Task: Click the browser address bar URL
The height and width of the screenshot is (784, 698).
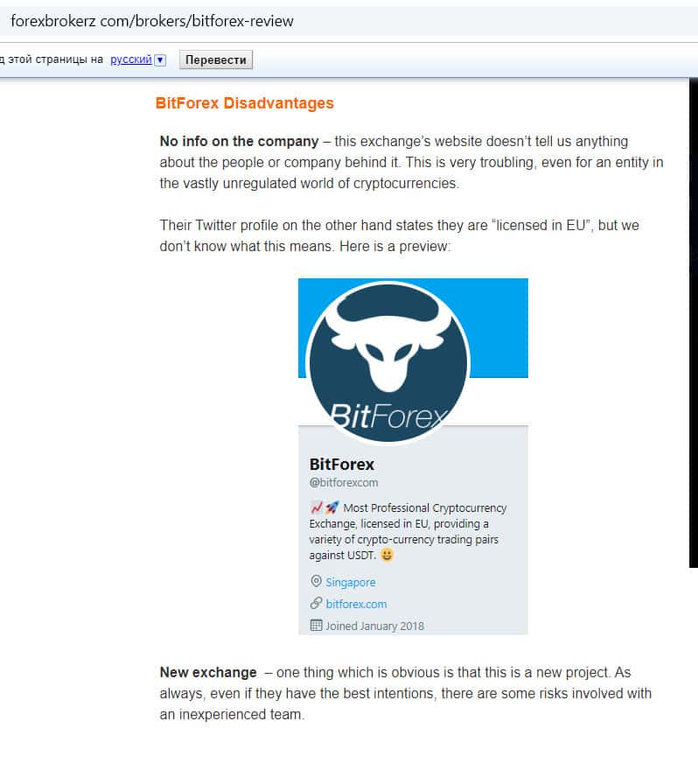Action: [152, 21]
